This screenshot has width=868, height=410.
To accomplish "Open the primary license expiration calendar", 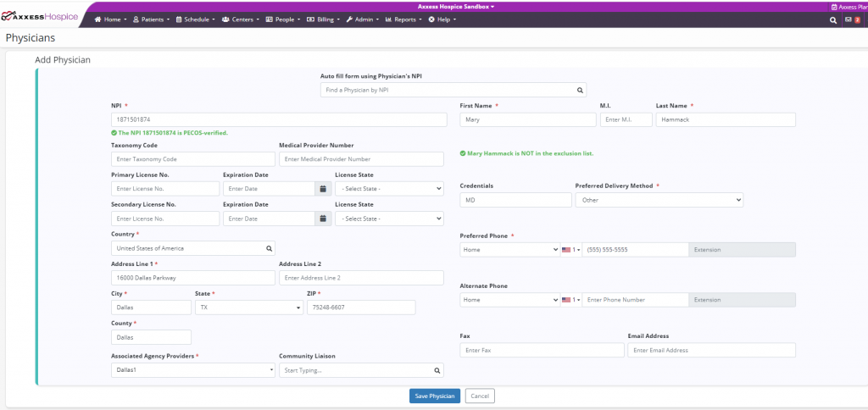I will coord(322,189).
